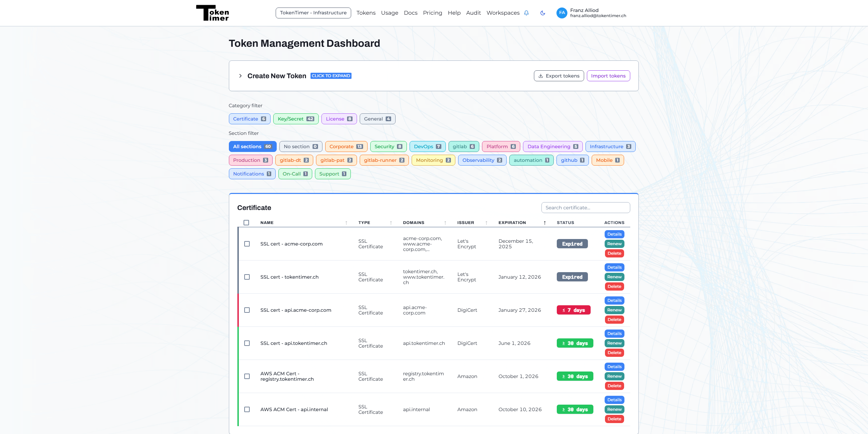Sort by Issuer column arrow
Screen dimensions: 868x434
pyautogui.click(x=486, y=223)
